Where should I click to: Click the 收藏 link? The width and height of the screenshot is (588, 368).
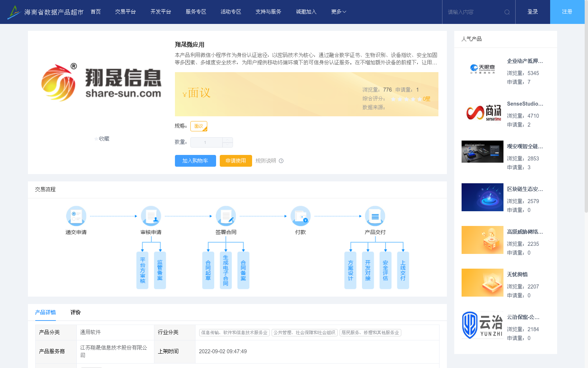click(104, 139)
